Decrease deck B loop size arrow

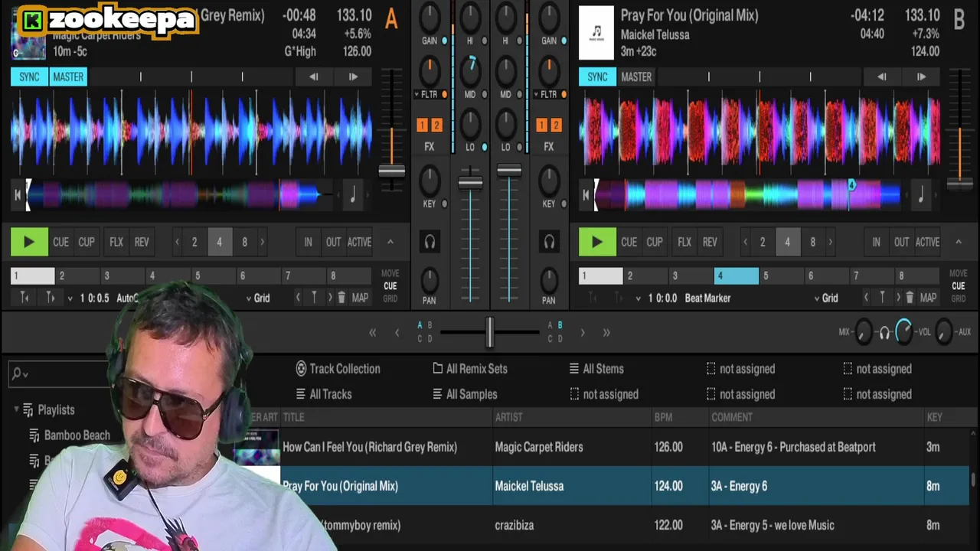tap(745, 242)
